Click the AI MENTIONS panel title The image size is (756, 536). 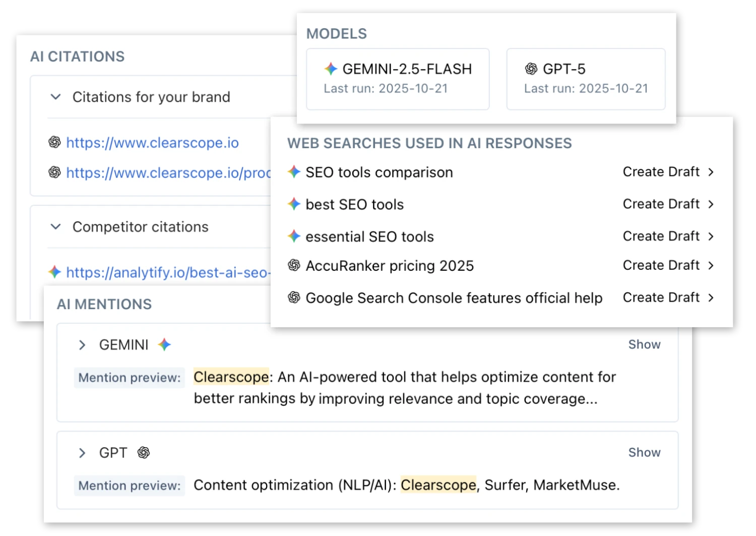tap(104, 304)
